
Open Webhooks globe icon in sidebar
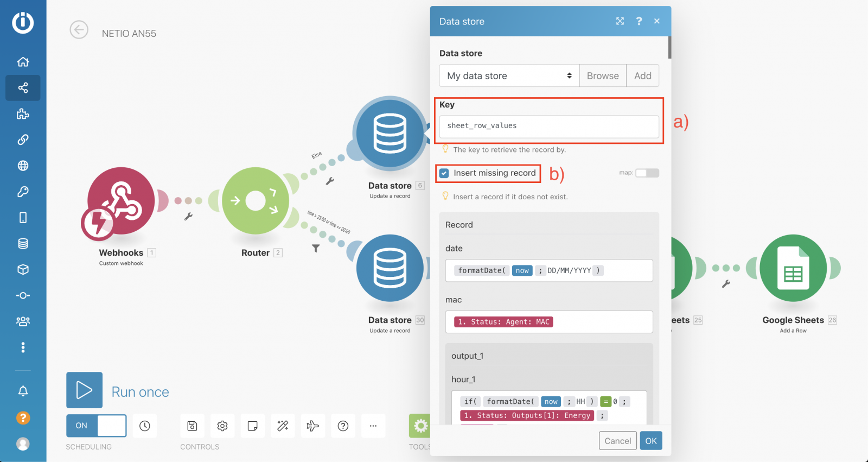(x=23, y=166)
